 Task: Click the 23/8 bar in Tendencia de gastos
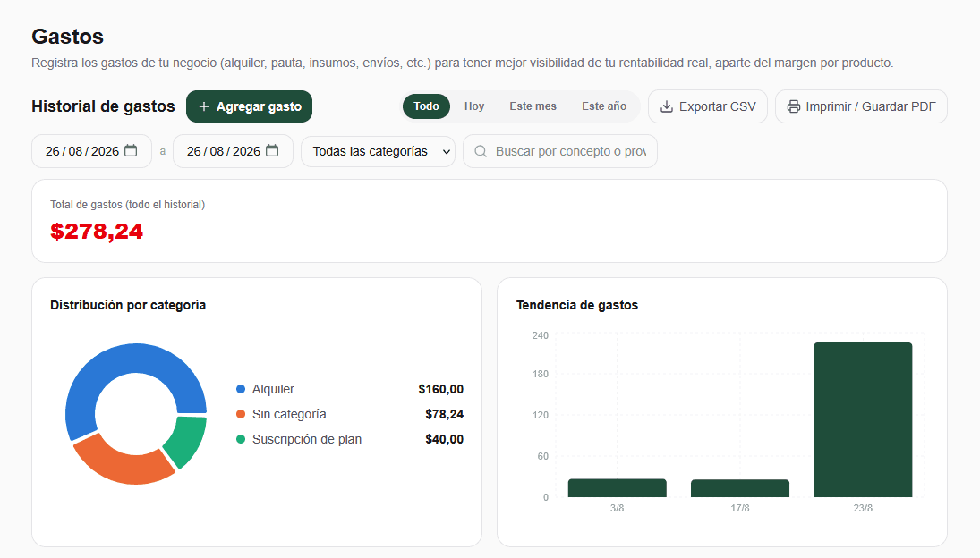coord(863,419)
